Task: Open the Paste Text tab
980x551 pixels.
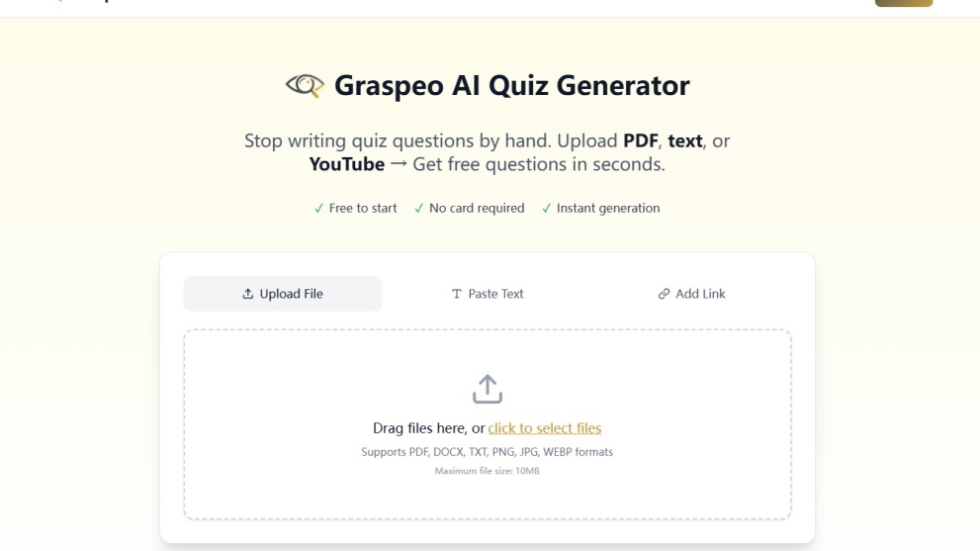Action: click(x=488, y=294)
